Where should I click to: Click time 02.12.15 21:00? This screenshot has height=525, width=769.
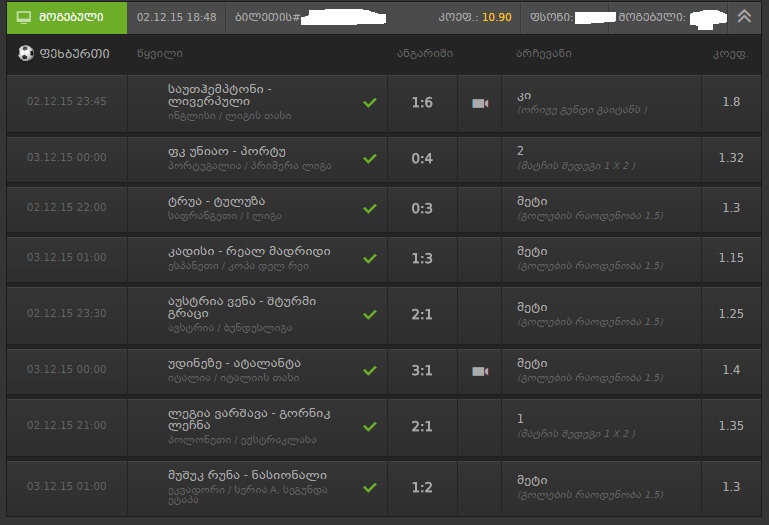(67, 425)
